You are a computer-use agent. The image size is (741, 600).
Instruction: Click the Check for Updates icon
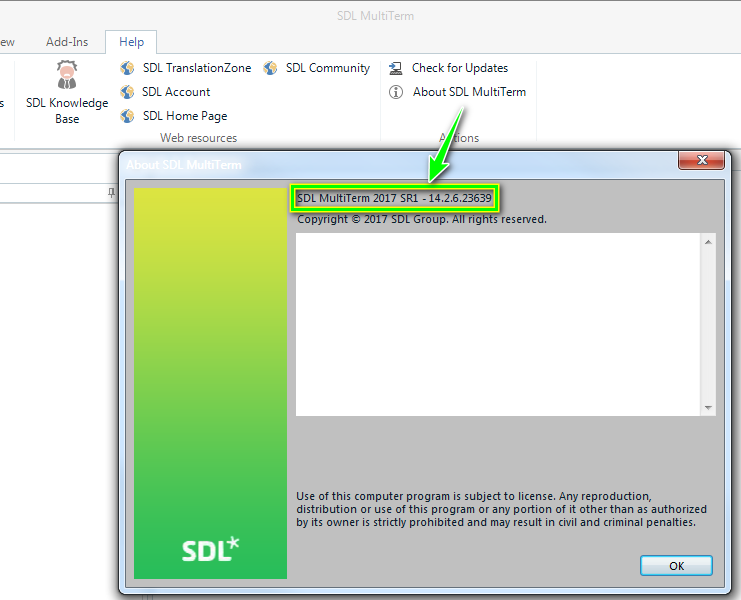coord(396,68)
